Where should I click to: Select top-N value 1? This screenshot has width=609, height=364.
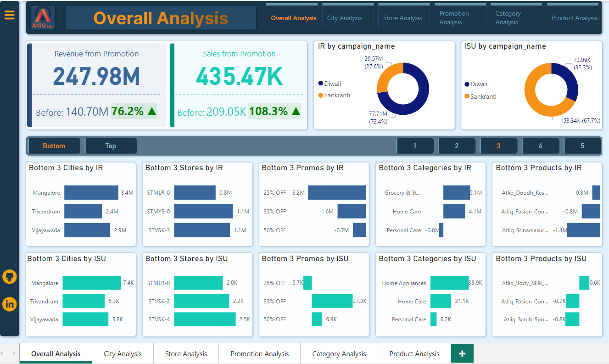(x=415, y=146)
